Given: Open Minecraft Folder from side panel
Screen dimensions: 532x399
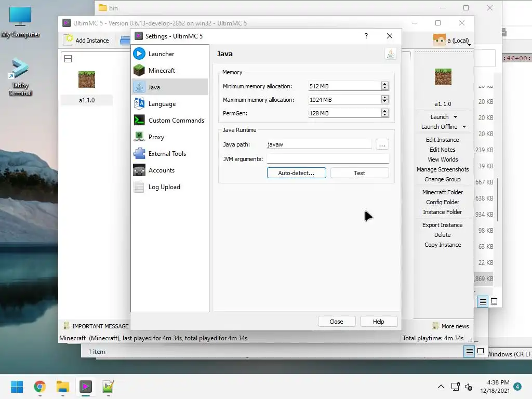Looking at the screenshot, I should pyautogui.click(x=443, y=192).
